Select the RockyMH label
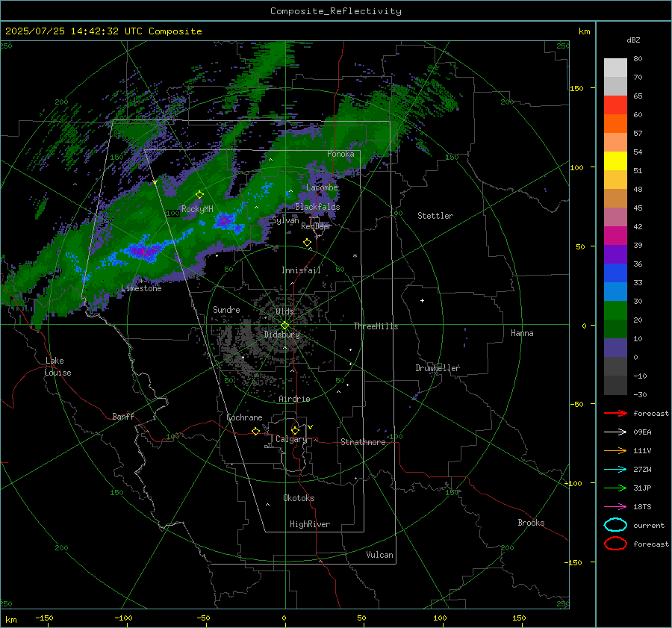The height and width of the screenshot is (628, 672). 197,209
